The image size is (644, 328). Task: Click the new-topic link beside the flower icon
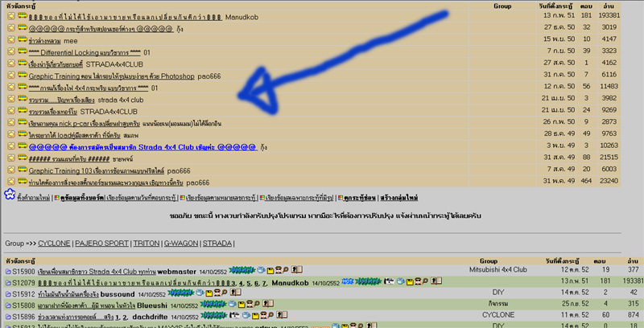(34, 198)
